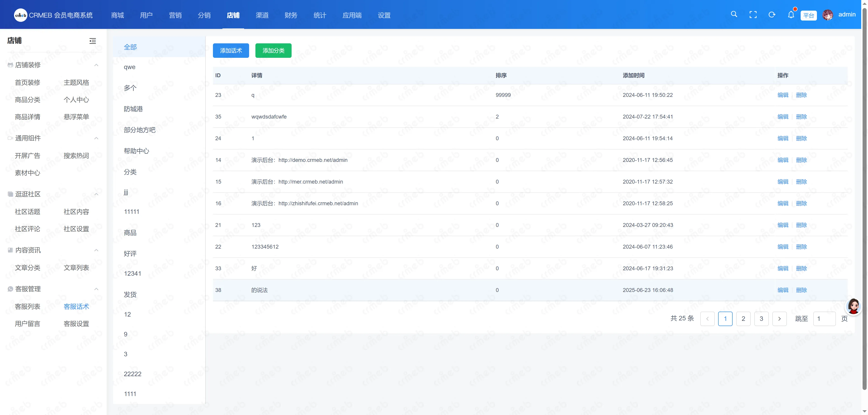Viewport: 868px width, 415px height.
Task: Click the page jump input field
Action: coord(824,319)
